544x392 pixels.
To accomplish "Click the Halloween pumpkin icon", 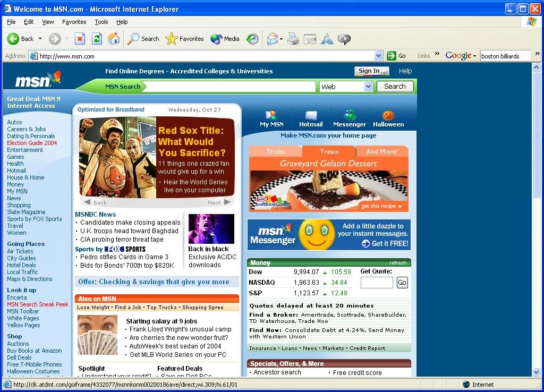I will tap(388, 115).
